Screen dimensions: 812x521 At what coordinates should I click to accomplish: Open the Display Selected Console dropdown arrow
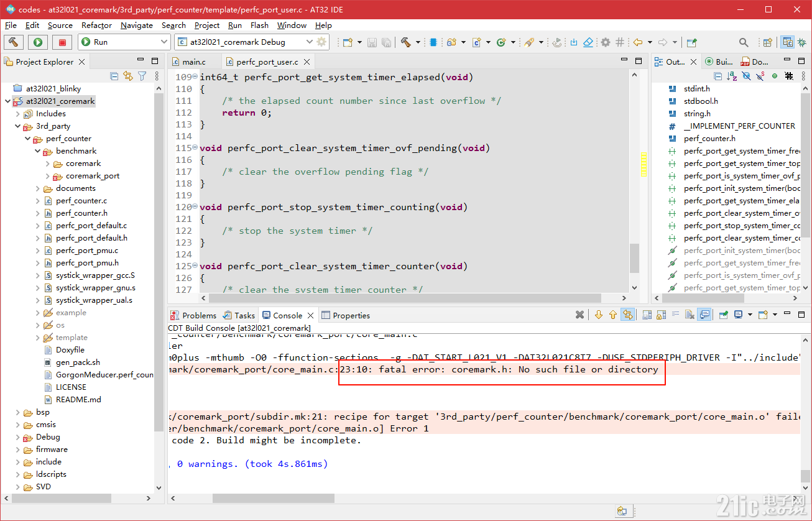750,315
